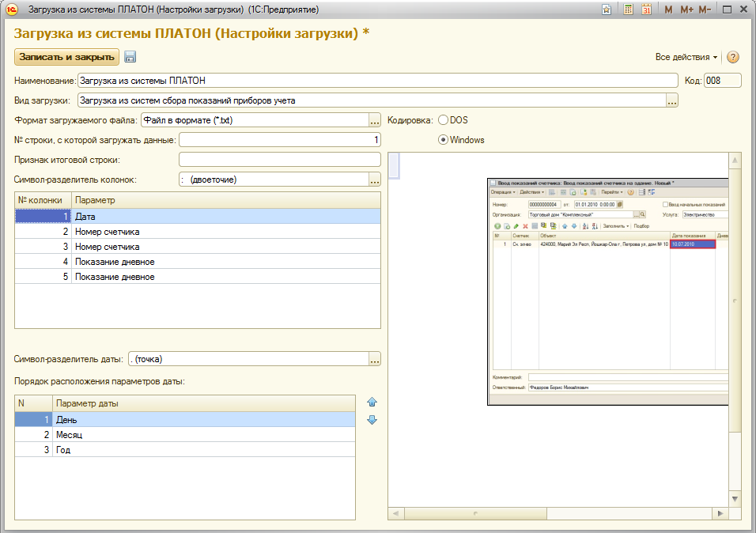756x533 pixels.
Task: Click the favorites star icon in title bar
Action: point(607,9)
